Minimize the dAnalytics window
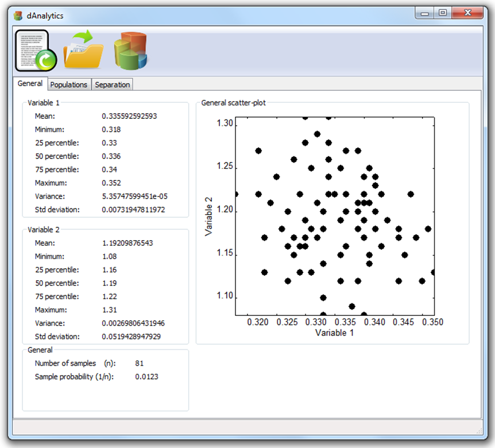The width and height of the screenshot is (495, 448). tap(424, 13)
